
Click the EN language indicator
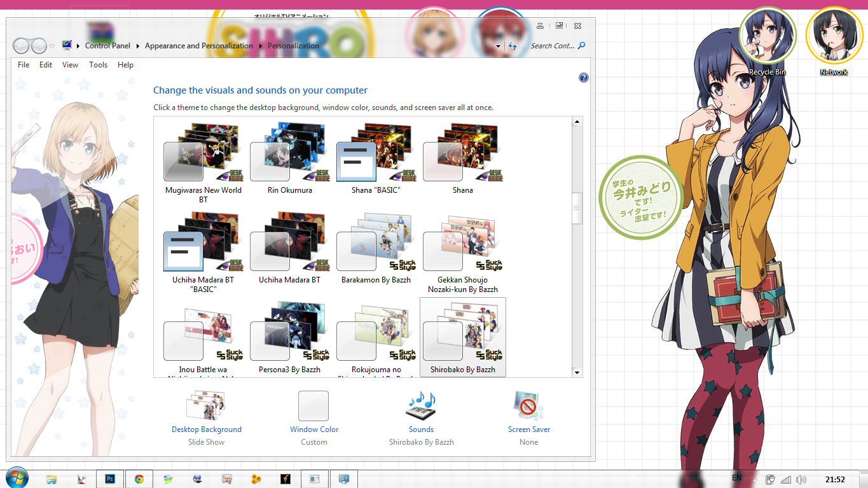click(x=736, y=478)
